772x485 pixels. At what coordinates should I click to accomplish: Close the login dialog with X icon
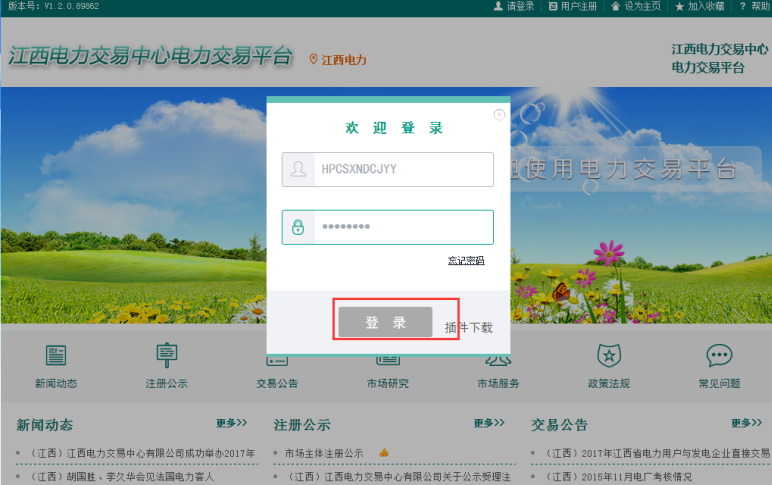pyautogui.click(x=499, y=115)
